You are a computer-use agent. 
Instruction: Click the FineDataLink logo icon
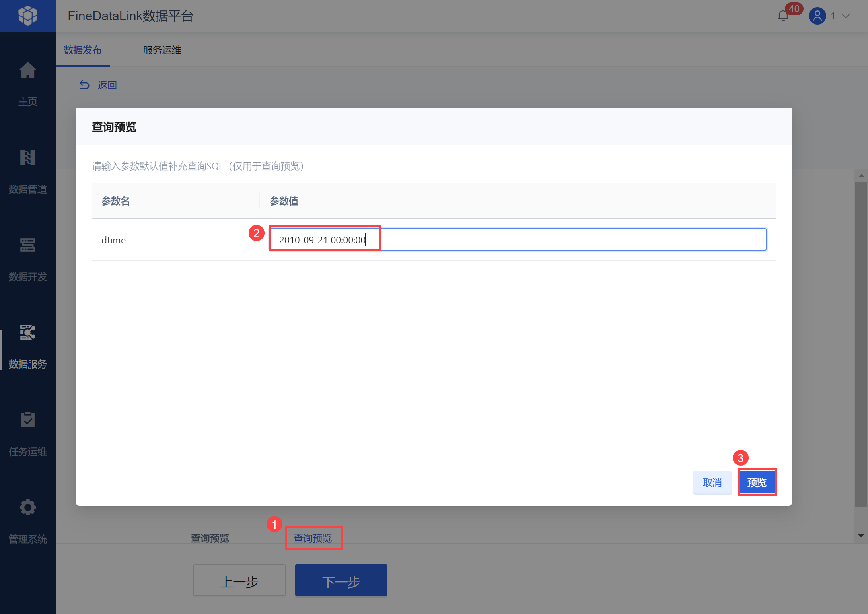point(27,16)
